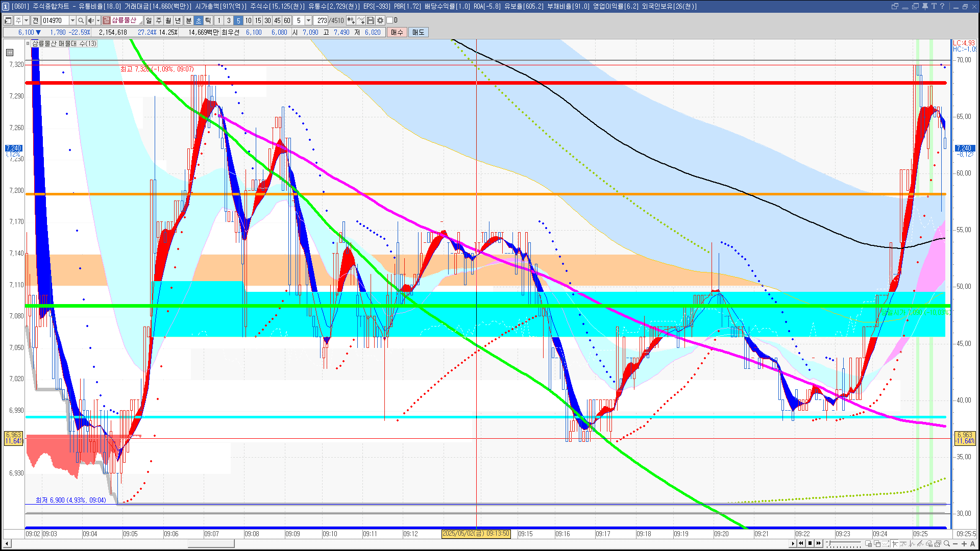Click the data table grid icon
The width and height of the screenshot is (980, 551).
click(10, 53)
